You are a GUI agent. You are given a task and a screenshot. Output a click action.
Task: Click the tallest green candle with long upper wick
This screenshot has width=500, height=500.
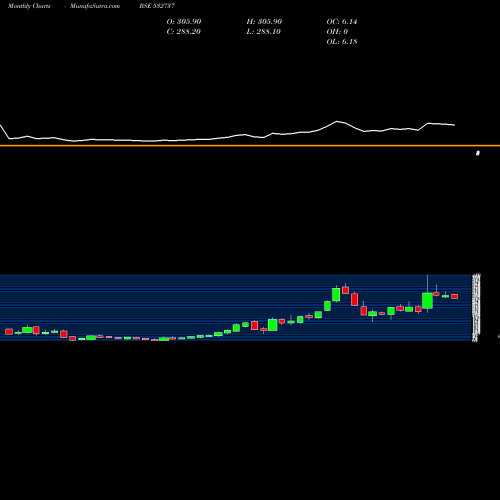click(x=427, y=301)
